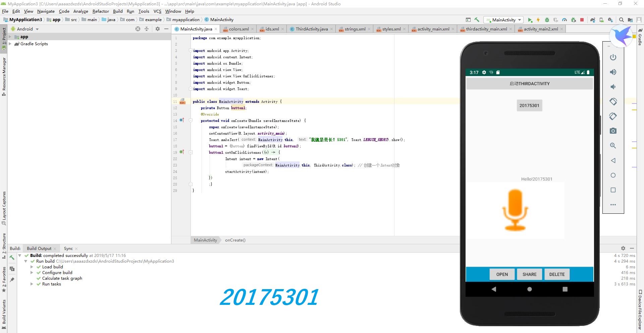Expand the Run tasks node

tap(32, 284)
